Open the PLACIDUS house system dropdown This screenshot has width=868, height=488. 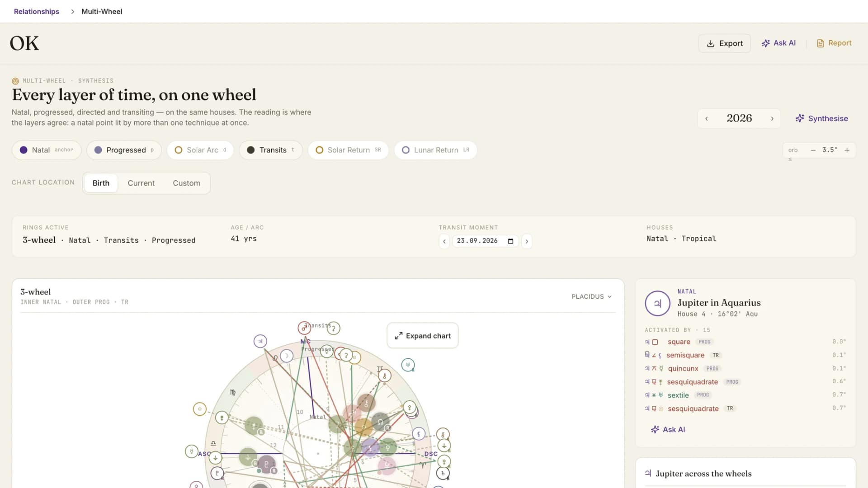pyautogui.click(x=591, y=296)
